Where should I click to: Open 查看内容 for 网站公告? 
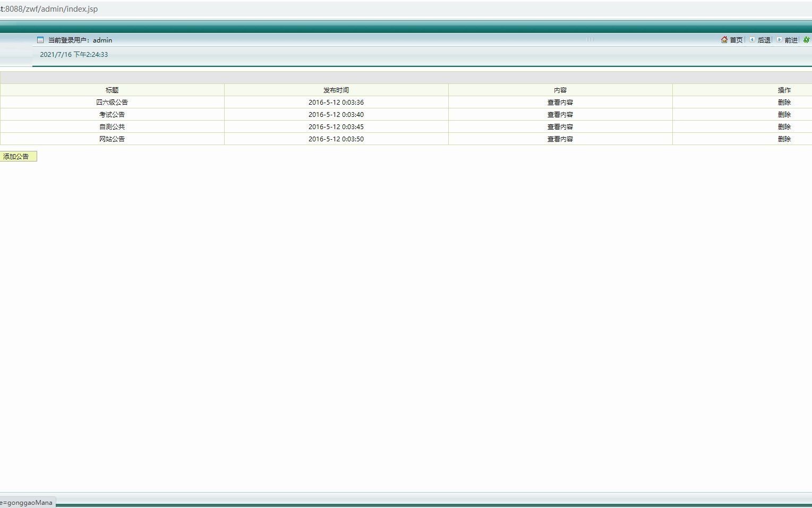coord(560,139)
